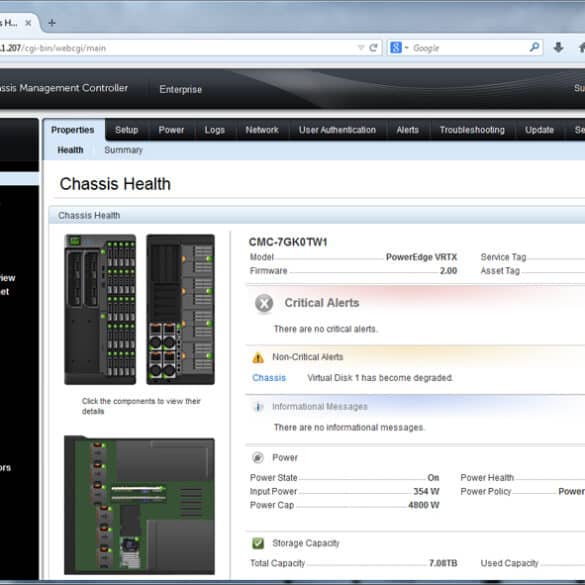Click the firmware version 2.00 value
585x585 pixels.
pos(448,271)
